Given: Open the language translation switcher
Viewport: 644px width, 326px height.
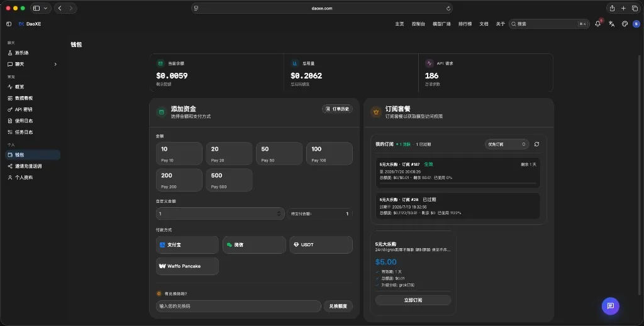Looking at the screenshot, I should pyautogui.click(x=611, y=24).
